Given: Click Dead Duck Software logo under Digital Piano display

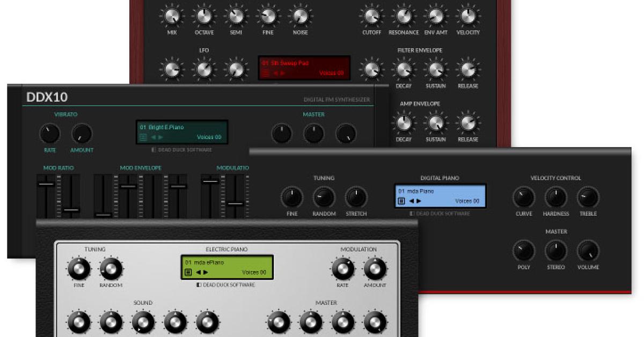Looking at the screenshot, I should click(440, 214).
